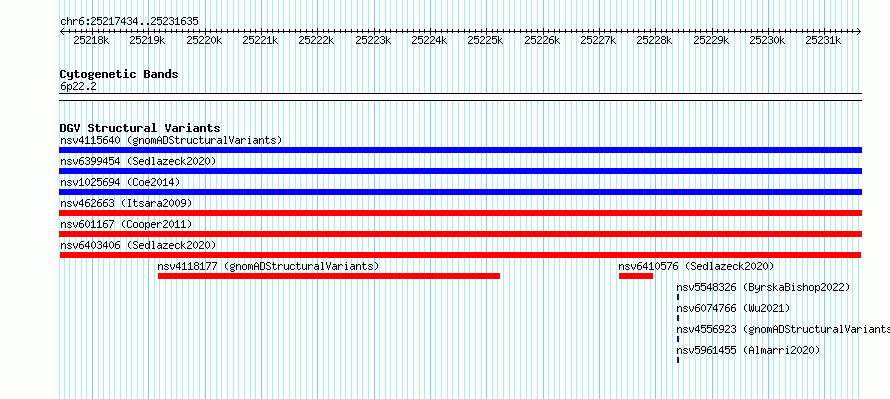Open nsv5961455 (Almarri2020) variant label
This screenshot has width=890, height=399.
pos(749,350)
